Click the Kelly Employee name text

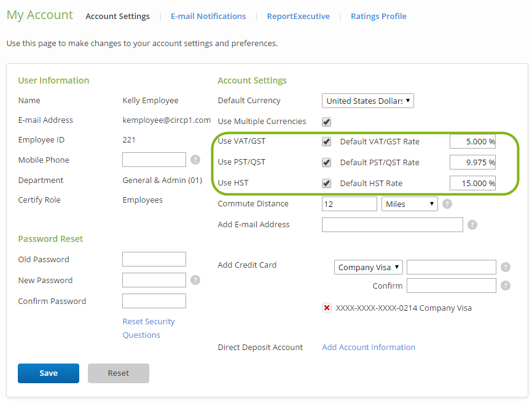click(151, 101)
